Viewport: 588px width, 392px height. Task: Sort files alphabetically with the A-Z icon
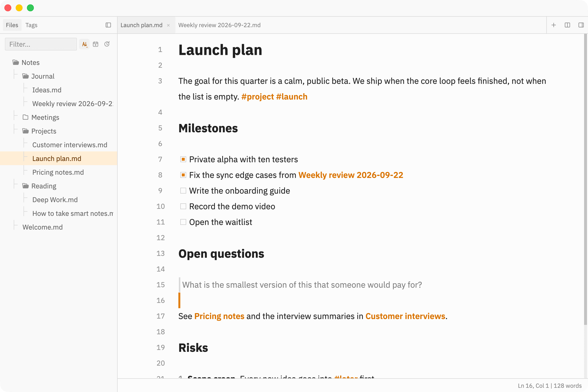(85, 44)
